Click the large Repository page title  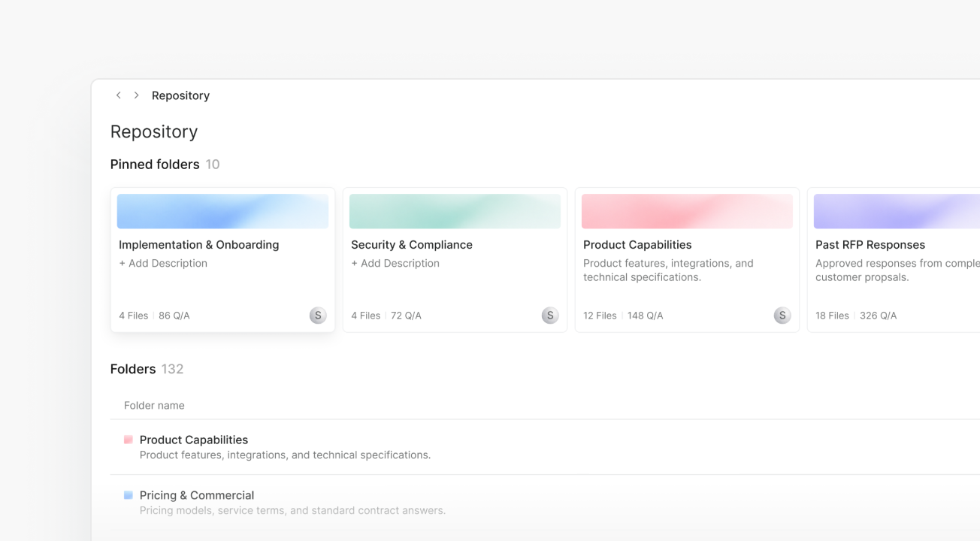click(154, 131)
